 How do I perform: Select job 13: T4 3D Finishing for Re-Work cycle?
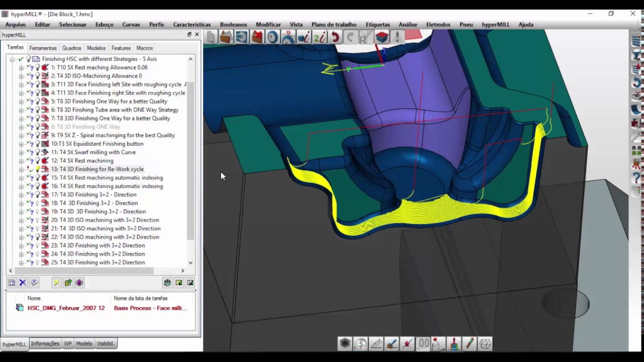point(97,169)
